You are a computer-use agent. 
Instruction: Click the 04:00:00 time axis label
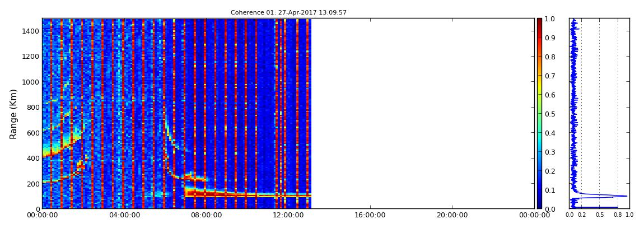click(124, 215)
